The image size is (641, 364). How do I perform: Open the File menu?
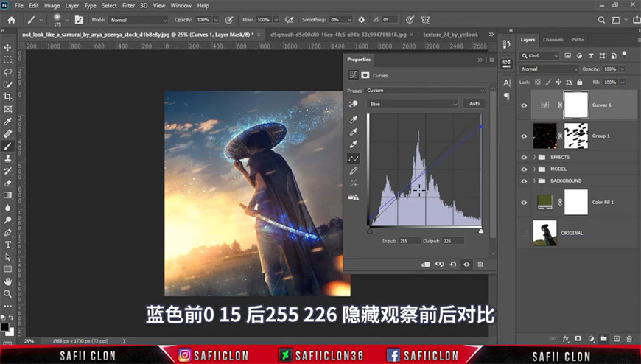pos(19,5)
